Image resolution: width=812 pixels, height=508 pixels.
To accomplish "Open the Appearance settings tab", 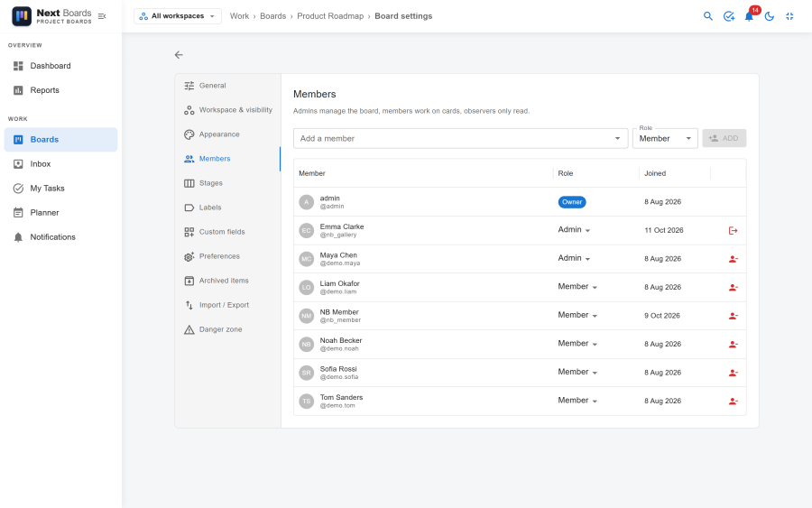I will click(x=228, y=134).
